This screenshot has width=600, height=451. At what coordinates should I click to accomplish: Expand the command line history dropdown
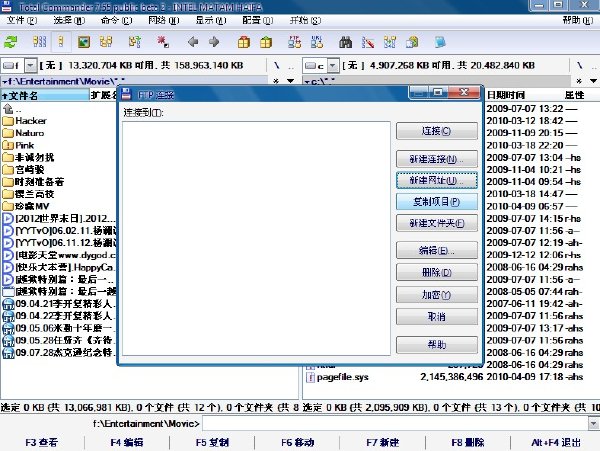pos(593,423)
